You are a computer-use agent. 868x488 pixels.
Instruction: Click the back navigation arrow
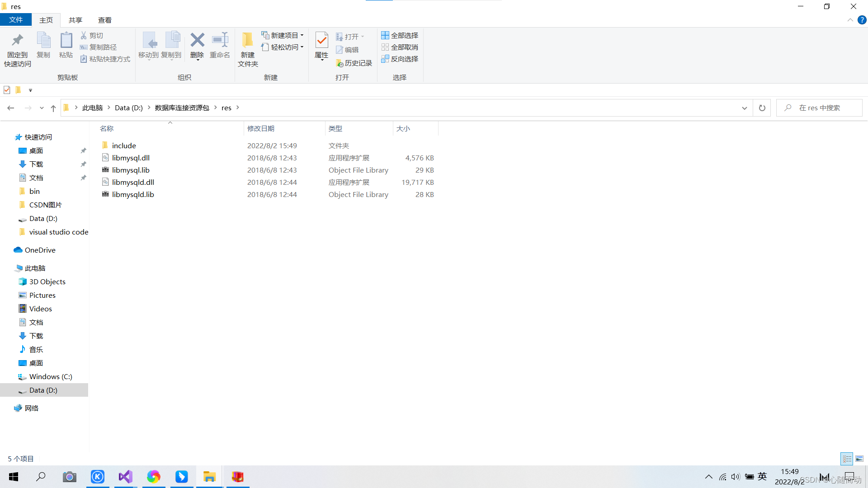[x=10, y=108]
